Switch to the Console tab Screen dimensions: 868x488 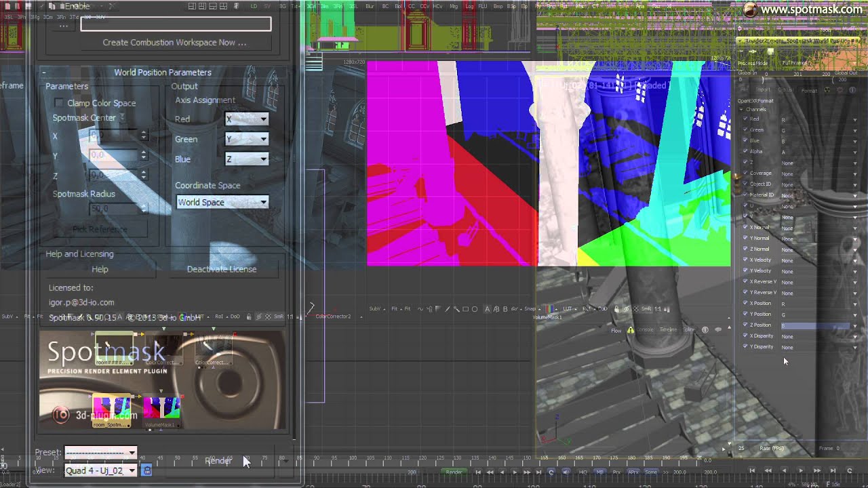tap(644, 330)
